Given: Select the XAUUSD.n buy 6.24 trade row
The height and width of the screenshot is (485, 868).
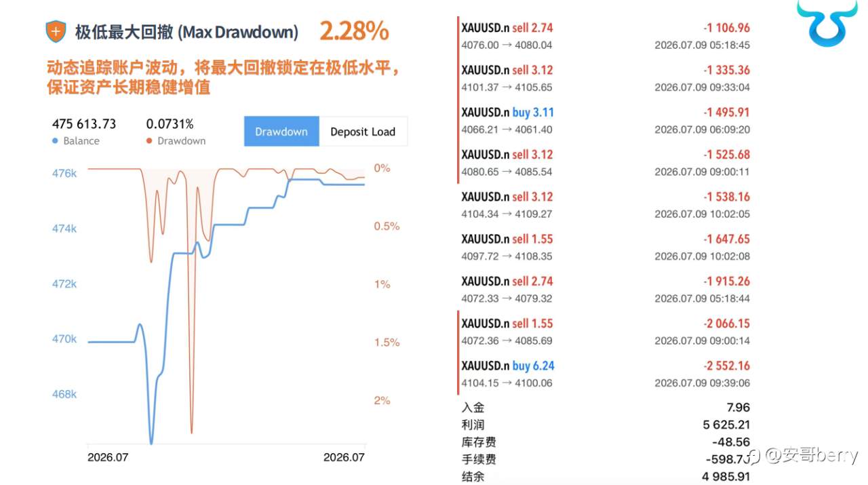Looking at the screenshot, I should [x=605, y=374].
